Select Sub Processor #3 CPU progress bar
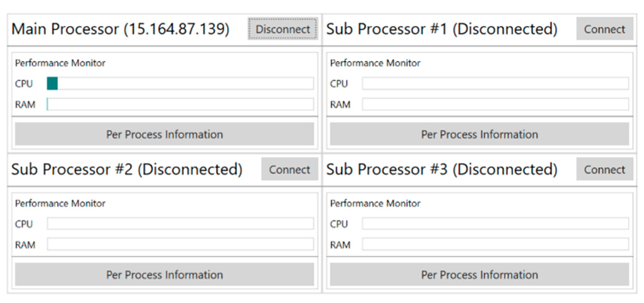The width and height of the screenshot is (644, 303). (495, 224)
